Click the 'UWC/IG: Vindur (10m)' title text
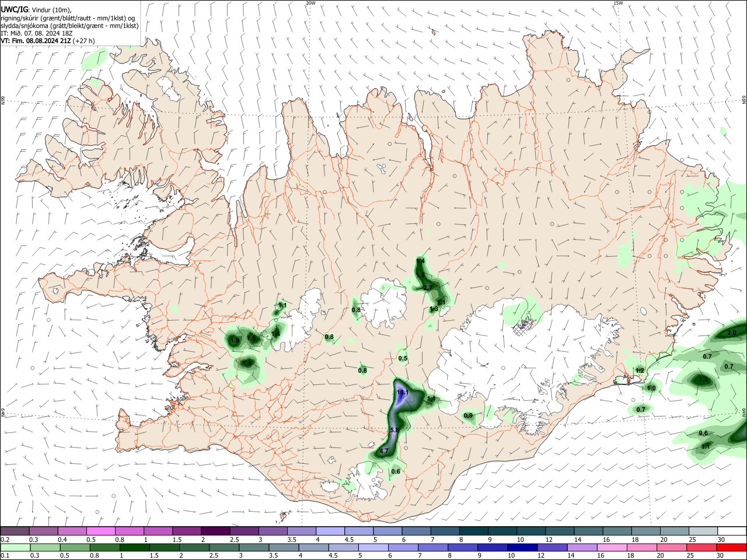The height and width of the screenshot is (560, 747). [x=36, y=9]
